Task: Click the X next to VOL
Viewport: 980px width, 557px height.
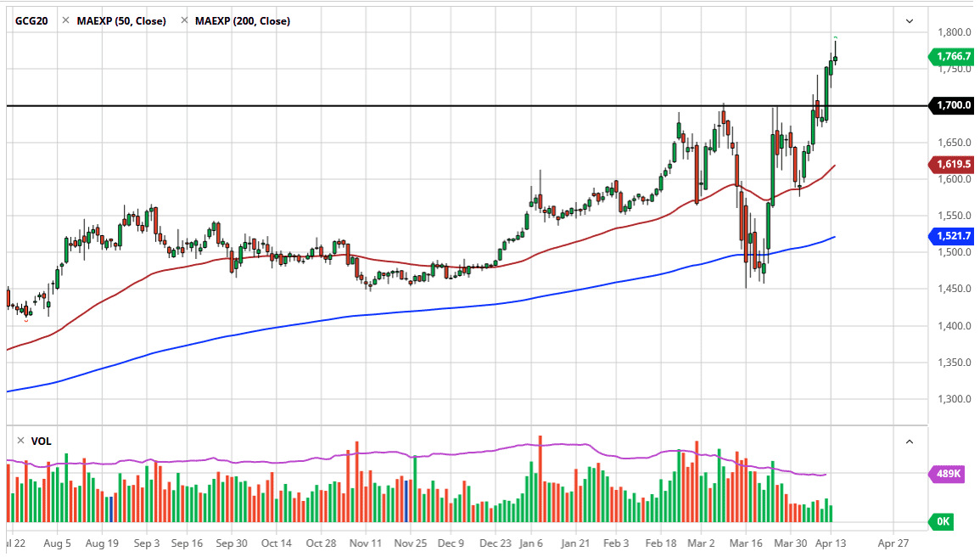Action: (20, 441)
